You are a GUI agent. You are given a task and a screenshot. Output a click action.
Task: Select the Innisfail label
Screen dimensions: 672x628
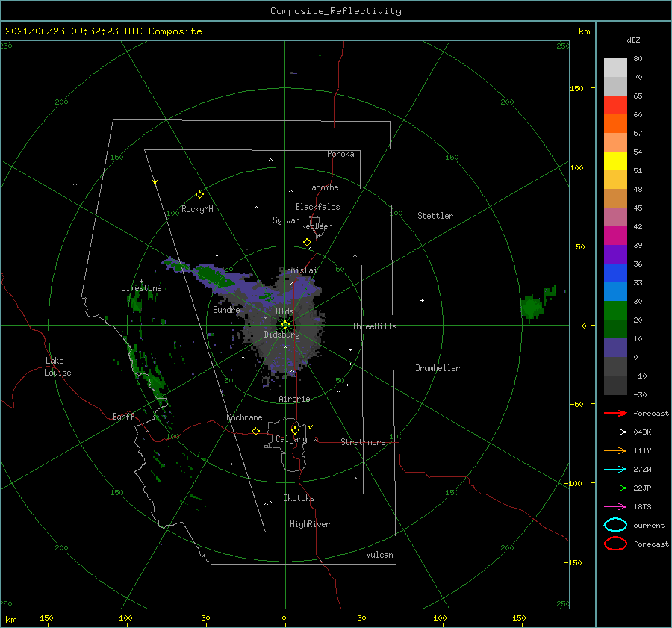tap(302, 270)
